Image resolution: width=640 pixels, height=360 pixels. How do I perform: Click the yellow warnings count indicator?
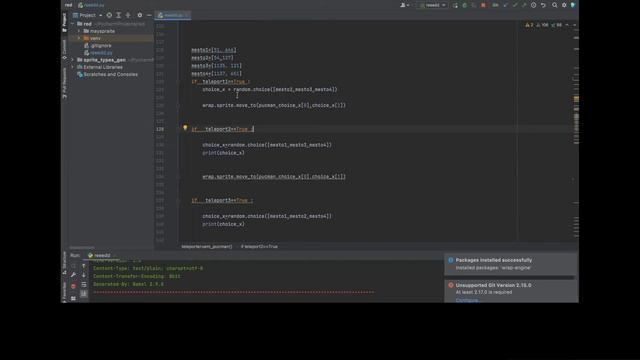click(x=529, y=25)
